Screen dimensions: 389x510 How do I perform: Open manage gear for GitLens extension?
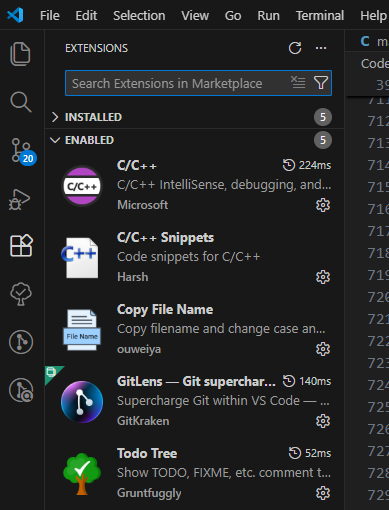coord(323,421)
